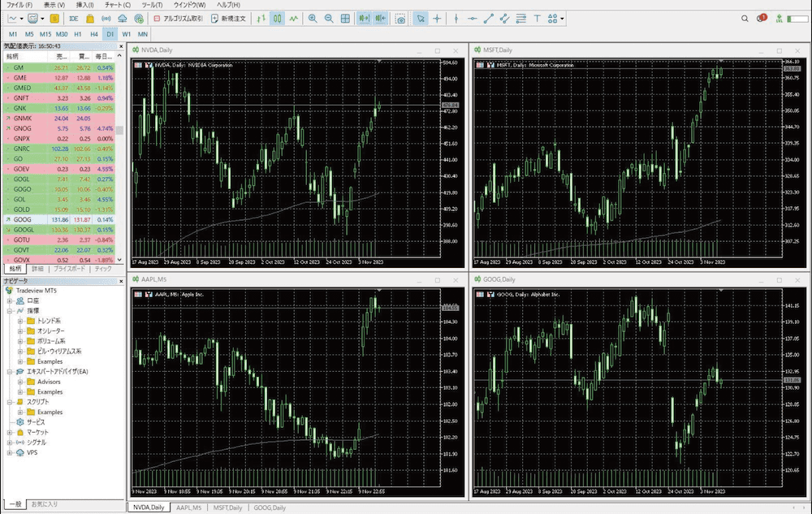Select the crosshair cursor tool
Image resolution: width=812 pixels, height=514 pixels.
(x=438, y=18)
